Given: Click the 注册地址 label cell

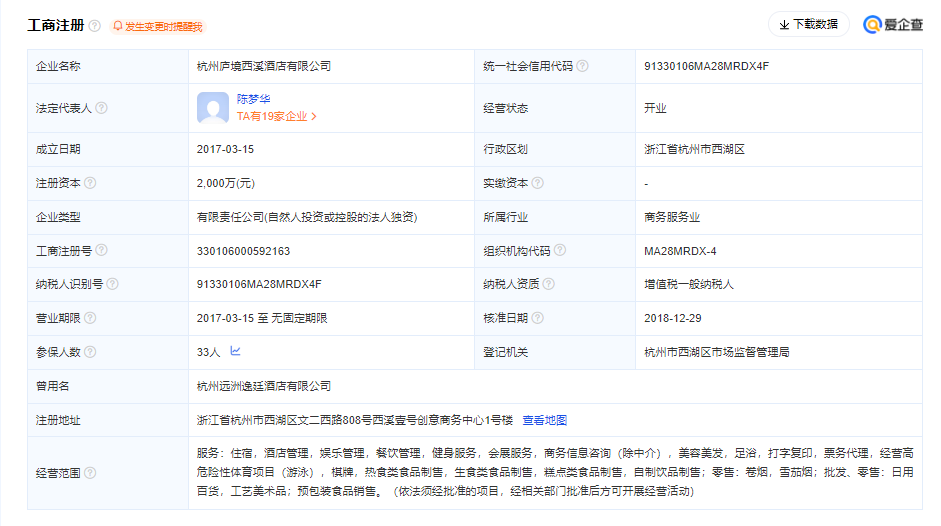Looking at the screenshot, I should pyautogui.click(x=108, y=420).
